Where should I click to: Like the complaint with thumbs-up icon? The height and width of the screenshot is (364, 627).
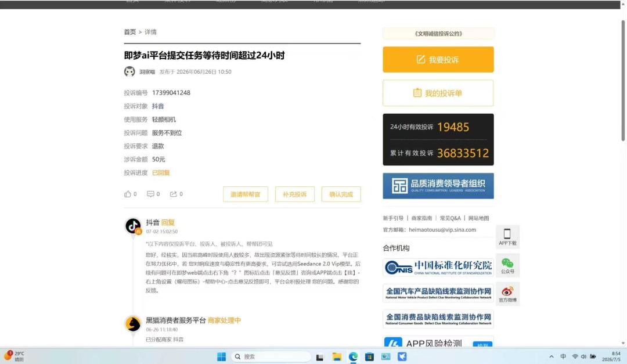(128, 194)
